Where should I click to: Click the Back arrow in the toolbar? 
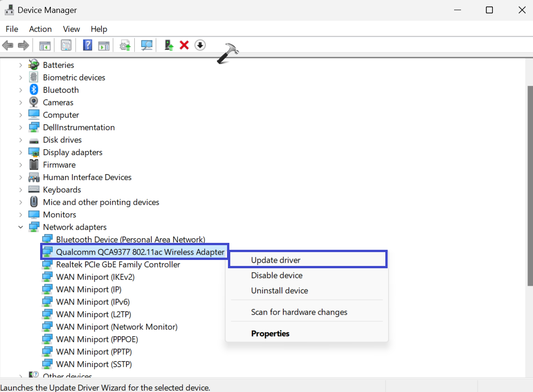8,45
